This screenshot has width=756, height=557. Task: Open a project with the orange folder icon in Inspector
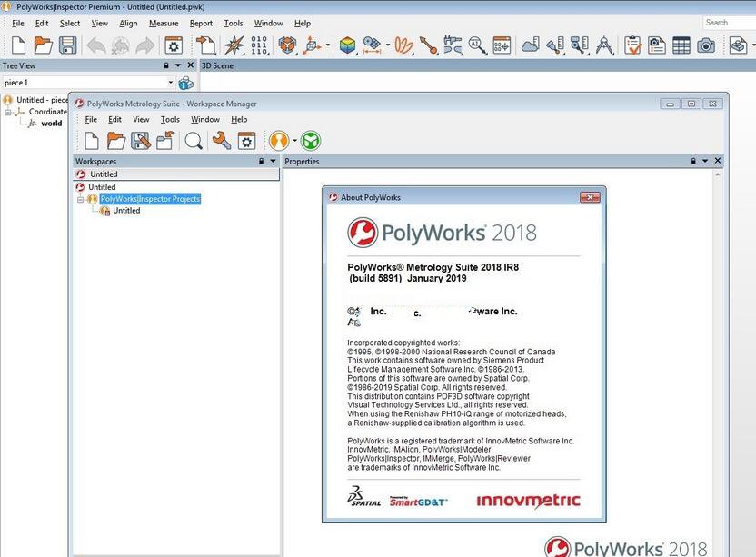point(43,45)
